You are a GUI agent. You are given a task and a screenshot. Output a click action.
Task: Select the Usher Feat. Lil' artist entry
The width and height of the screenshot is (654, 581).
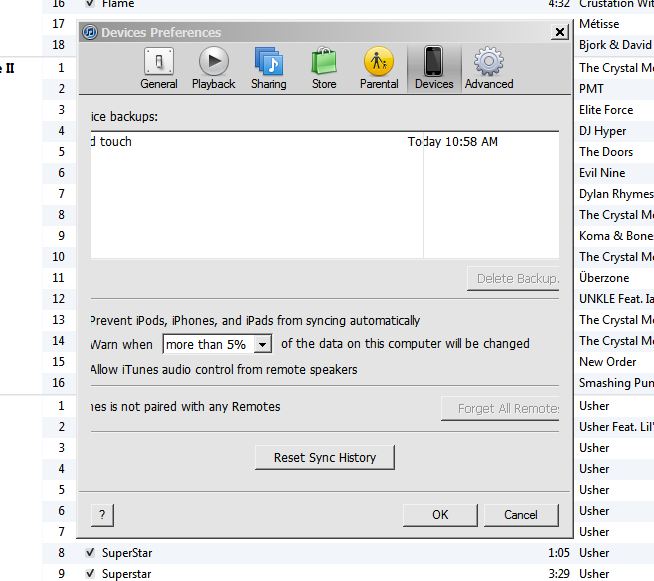click(616, 427)
